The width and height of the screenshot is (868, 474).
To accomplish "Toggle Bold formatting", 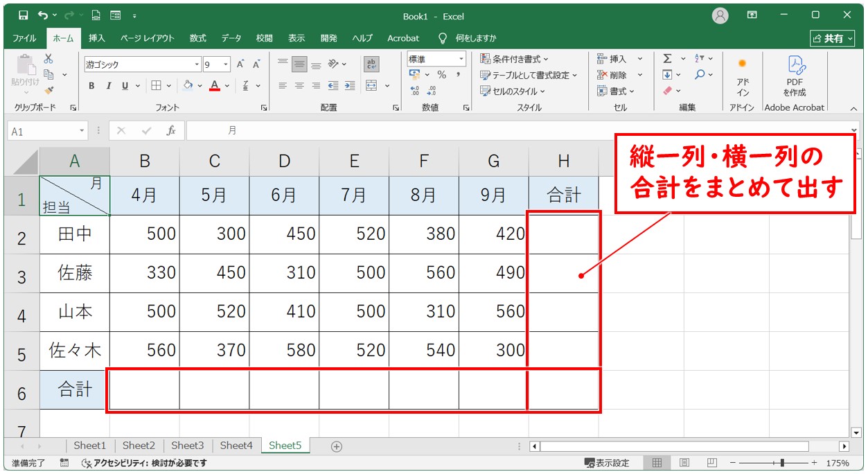I will tap(91, 86).
